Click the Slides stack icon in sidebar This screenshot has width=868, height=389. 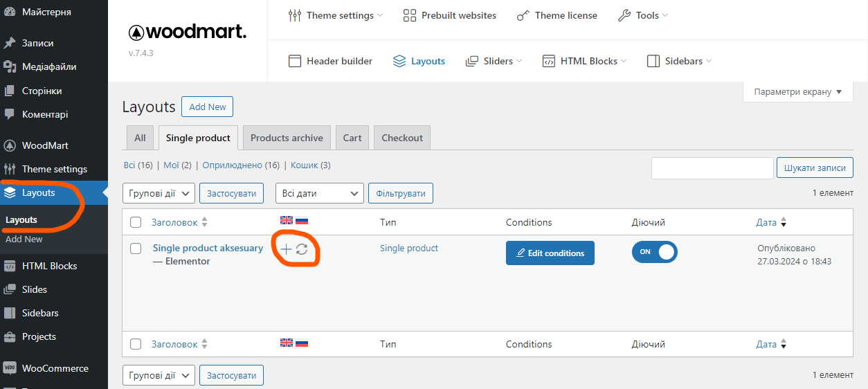tap(10, 289)
